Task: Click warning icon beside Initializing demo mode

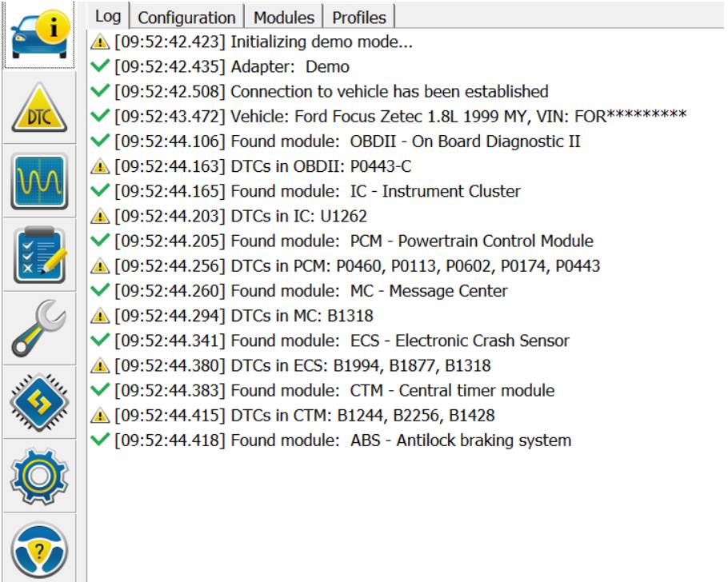Action: click(100, 42)
